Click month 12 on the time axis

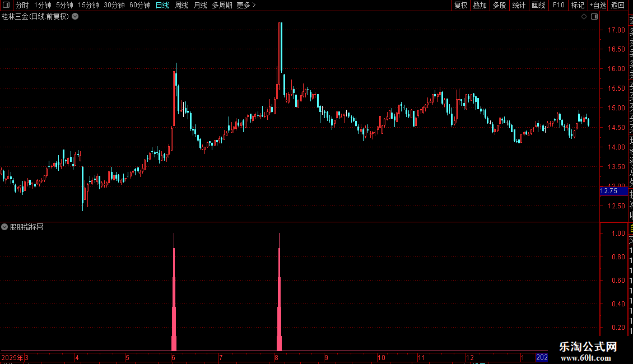click(470, 357)
